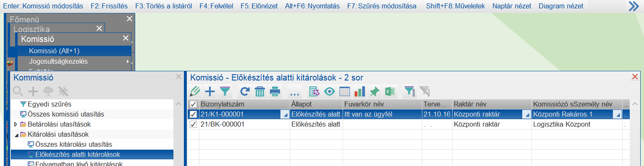Screen dimensions: 644x166
Task: Click the grey tree icon in the Kommissió panel
Action: click(48, 91)
